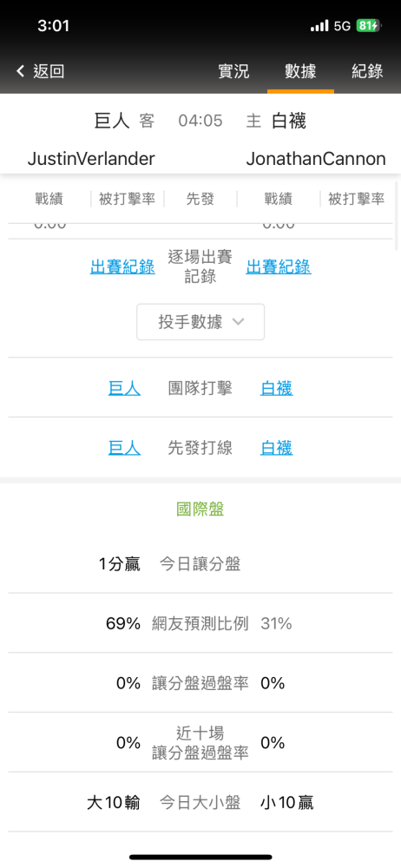Open 巨人 starting lineup link
The height and width of the screenshot is (868, 401).
tap(125, 447)
